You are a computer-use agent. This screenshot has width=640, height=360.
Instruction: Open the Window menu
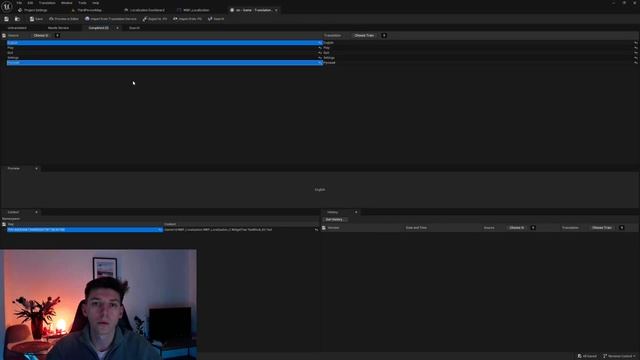pos(67,3)
